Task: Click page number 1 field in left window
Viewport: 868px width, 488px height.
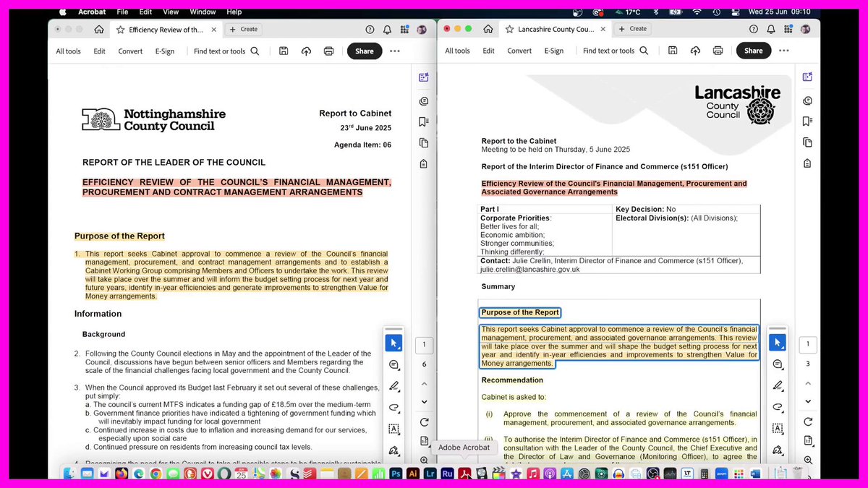Action: tap(424, 345)
